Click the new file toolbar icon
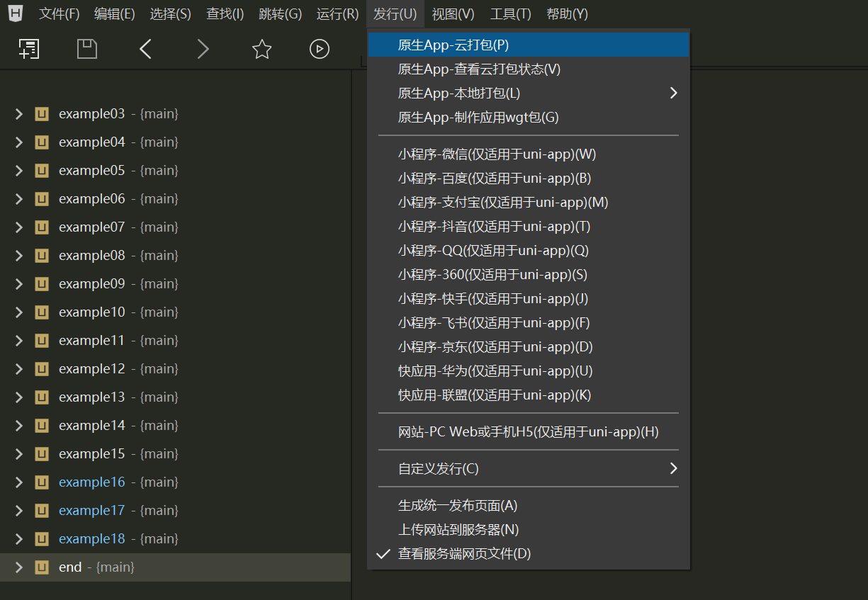 click(x=29, y=49)
